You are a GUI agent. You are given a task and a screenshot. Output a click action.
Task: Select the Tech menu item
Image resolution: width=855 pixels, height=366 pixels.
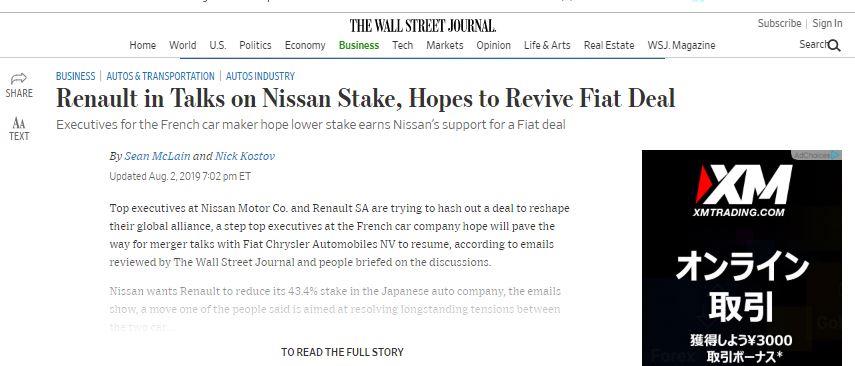coord(402,45)
